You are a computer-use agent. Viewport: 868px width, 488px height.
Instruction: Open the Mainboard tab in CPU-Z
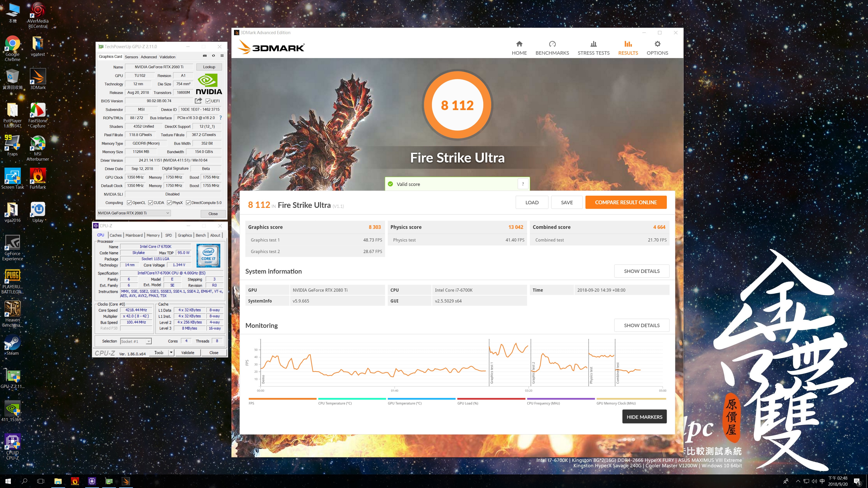134,235
